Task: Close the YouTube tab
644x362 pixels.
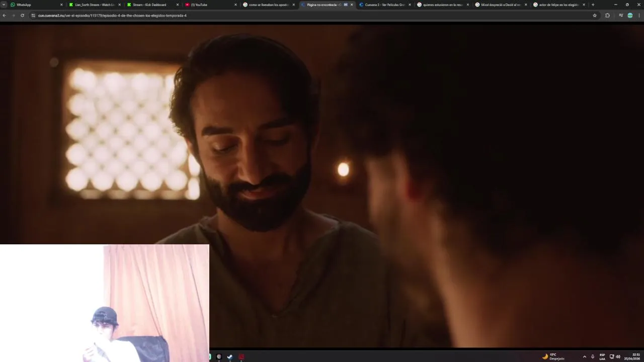Action: pyautogui.click(x=235, y=5)
